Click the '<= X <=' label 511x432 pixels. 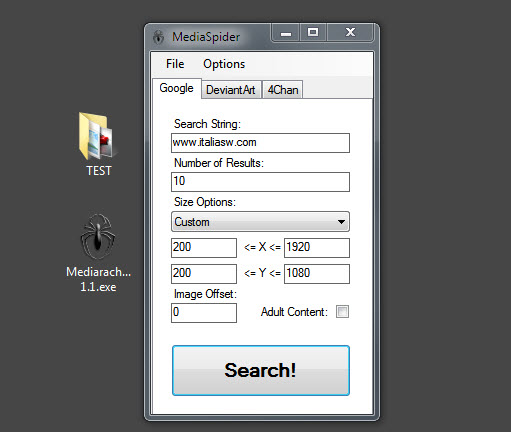(262, 247)
